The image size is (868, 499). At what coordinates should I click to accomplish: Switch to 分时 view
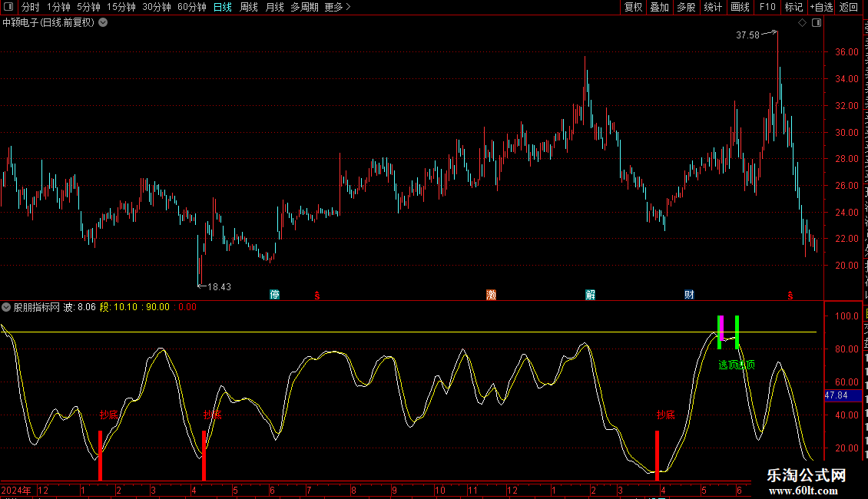31,7
